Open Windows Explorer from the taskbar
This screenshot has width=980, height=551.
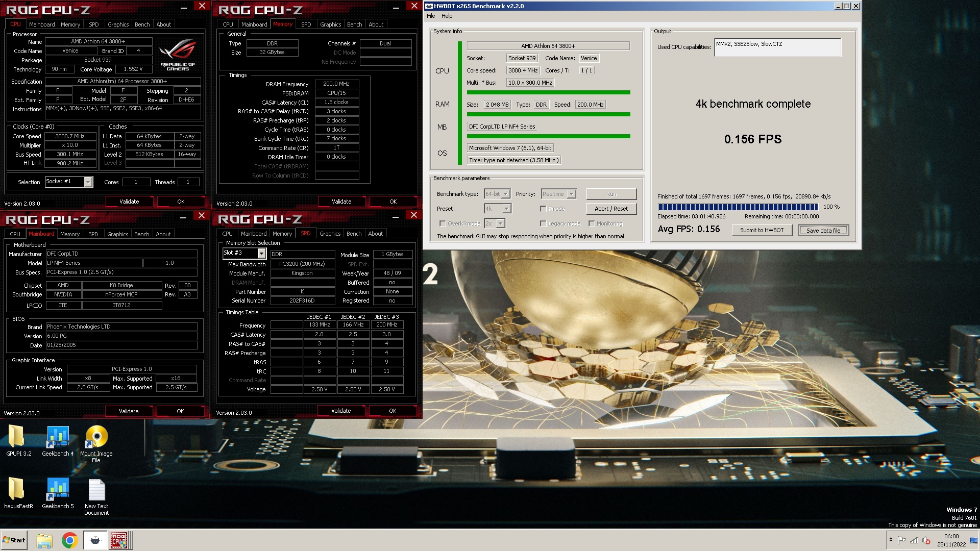44,540
